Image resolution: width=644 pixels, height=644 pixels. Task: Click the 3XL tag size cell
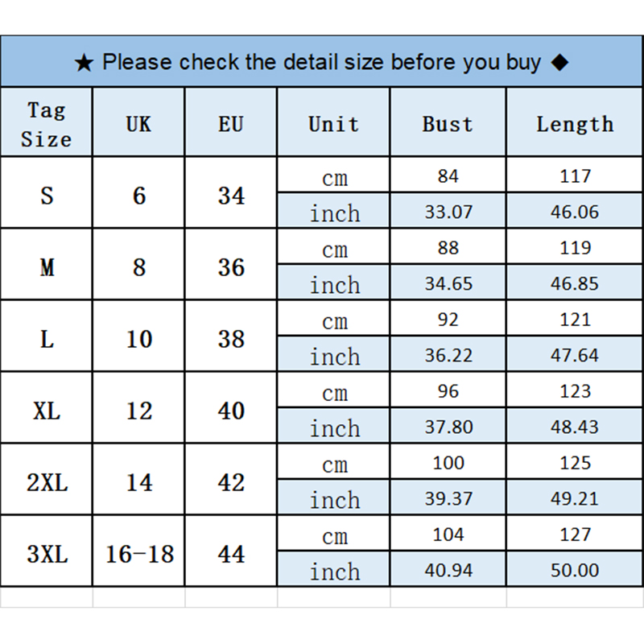[x=47, y=554]
